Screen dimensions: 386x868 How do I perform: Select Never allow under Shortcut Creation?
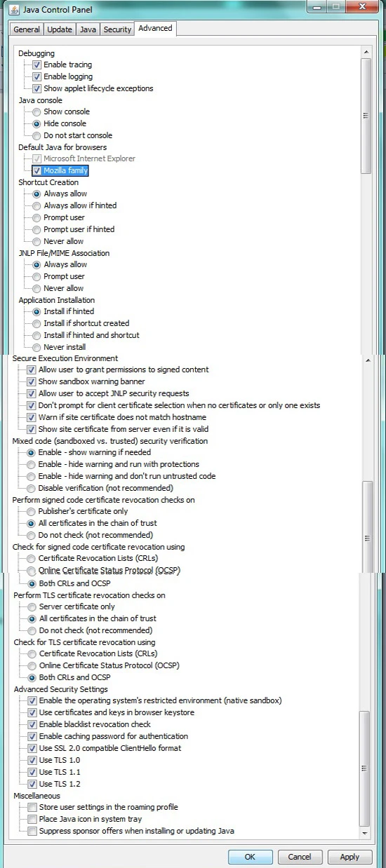37,241
